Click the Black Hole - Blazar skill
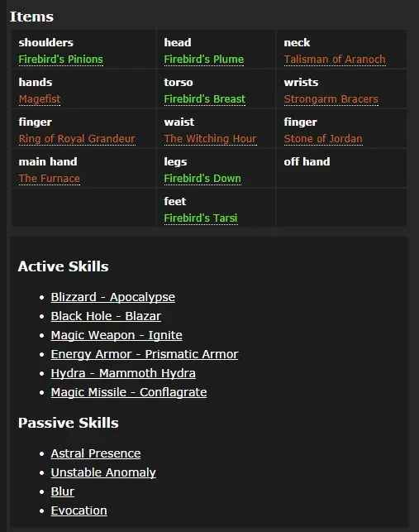 coord(106,316)
